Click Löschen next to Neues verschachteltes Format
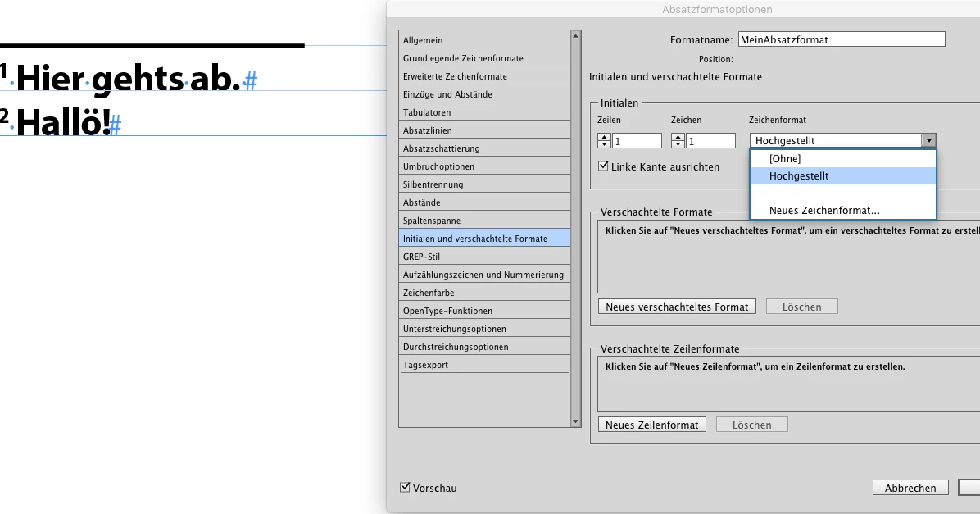The image size is (980, 514). (x=802, y=307)
